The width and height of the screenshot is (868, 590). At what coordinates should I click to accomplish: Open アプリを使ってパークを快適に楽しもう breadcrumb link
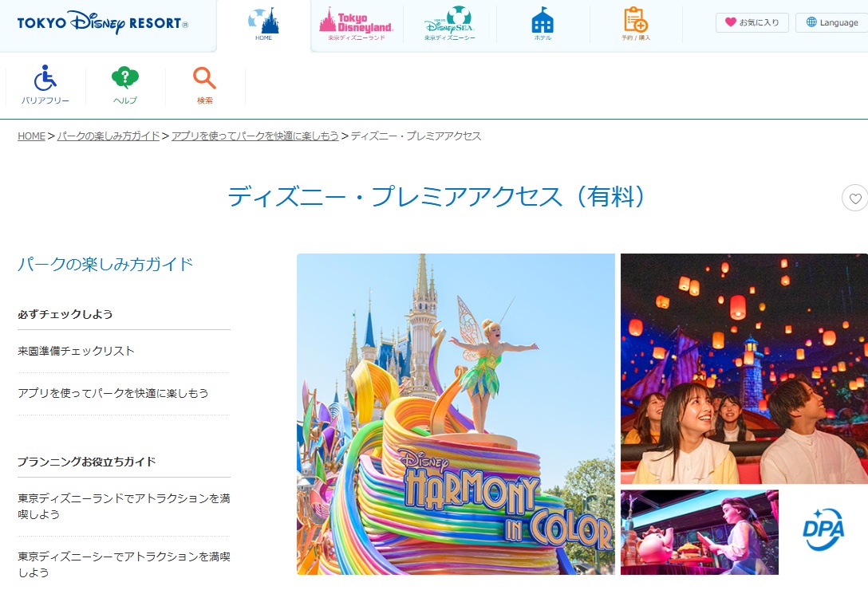pos(255,136)
